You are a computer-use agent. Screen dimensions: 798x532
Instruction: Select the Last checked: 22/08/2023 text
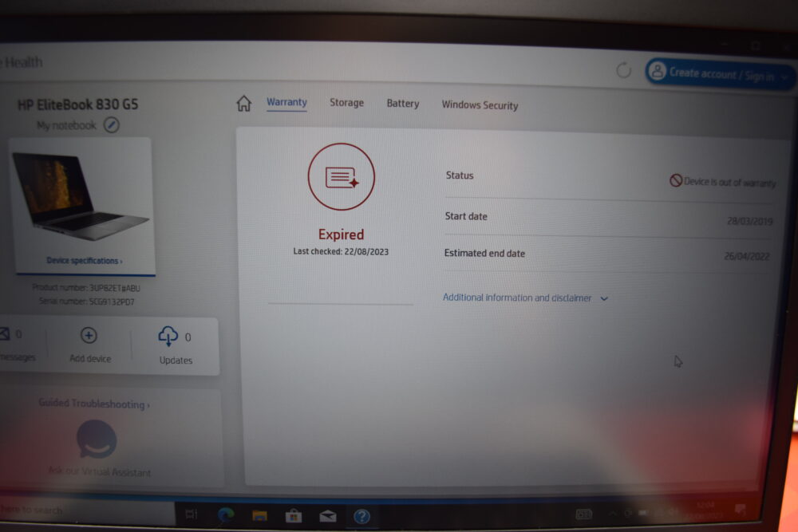341,251
